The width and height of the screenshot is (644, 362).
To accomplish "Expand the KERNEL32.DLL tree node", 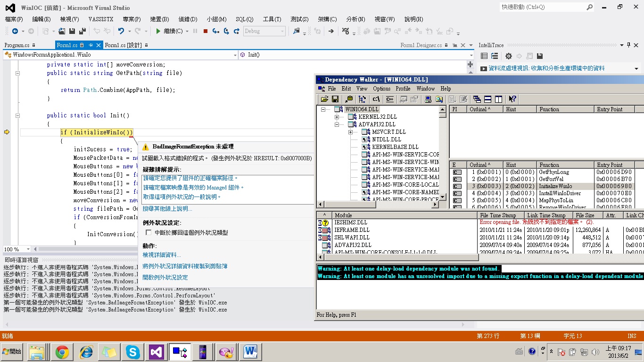I will coord(337,117).
